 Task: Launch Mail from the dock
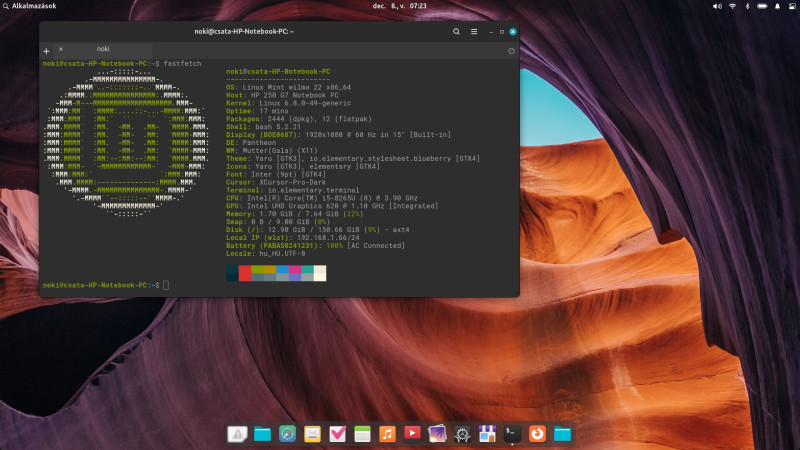point(312,434)
